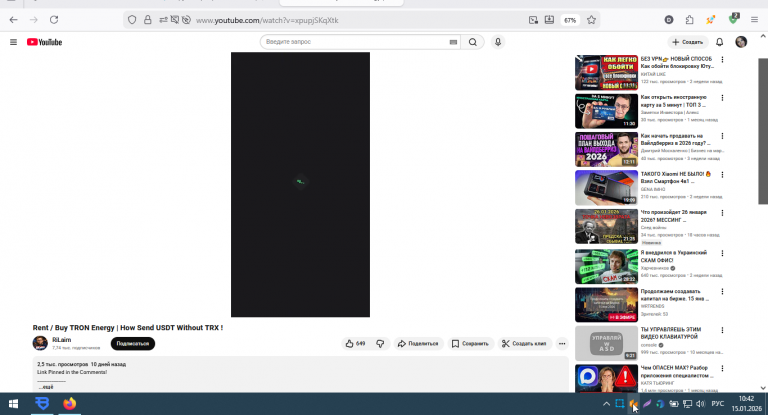Click the Создать create button
The image size is (768, 415).
pos(688,42)
